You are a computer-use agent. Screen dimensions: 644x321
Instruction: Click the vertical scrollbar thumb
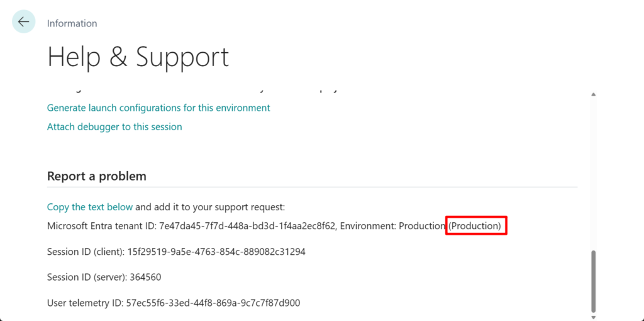[592, 277]
